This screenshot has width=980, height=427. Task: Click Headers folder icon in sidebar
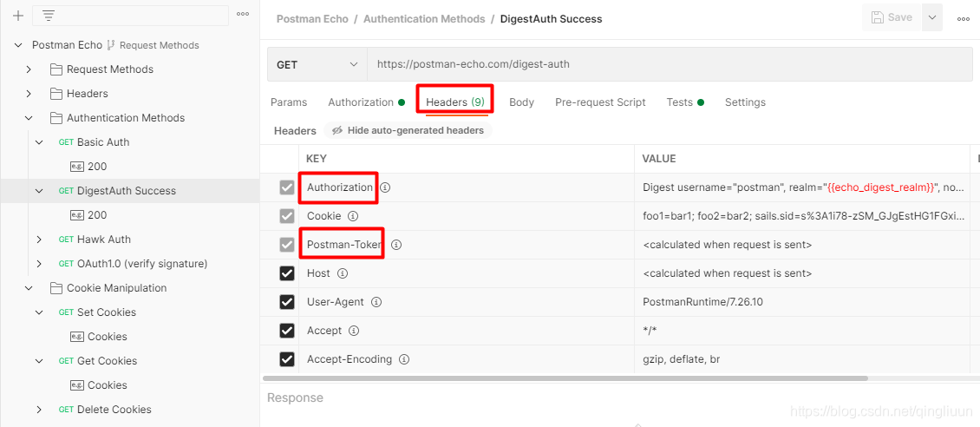click(56, 93)
